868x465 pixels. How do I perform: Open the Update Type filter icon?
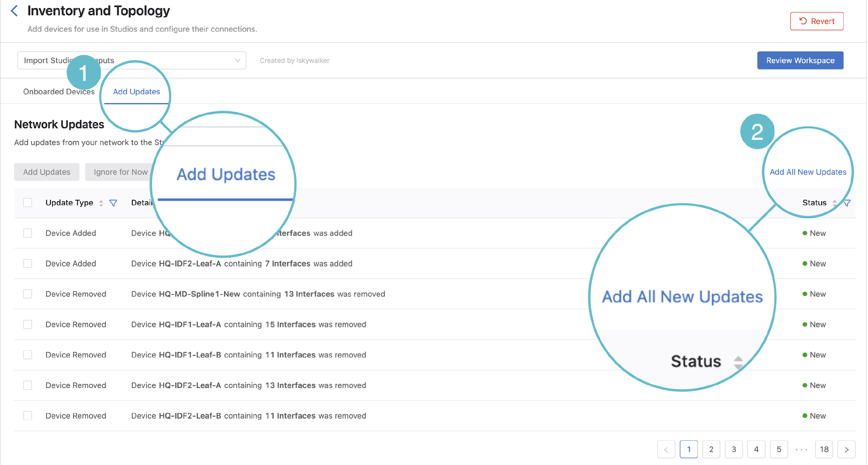pyautogui.click(x=113, y=203)
